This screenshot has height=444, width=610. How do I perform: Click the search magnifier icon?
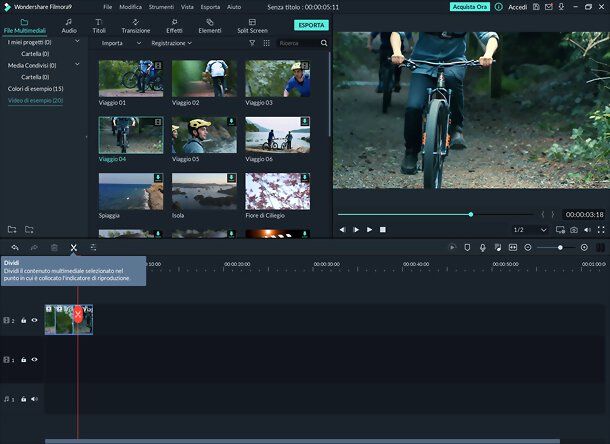point(324,43)
